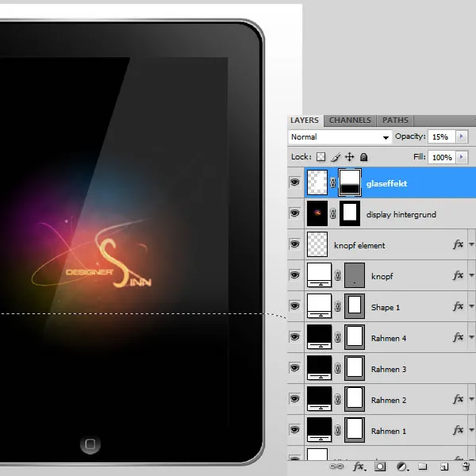Switch to the Channels tab
The image size is (476, 476).
(350, 121)
